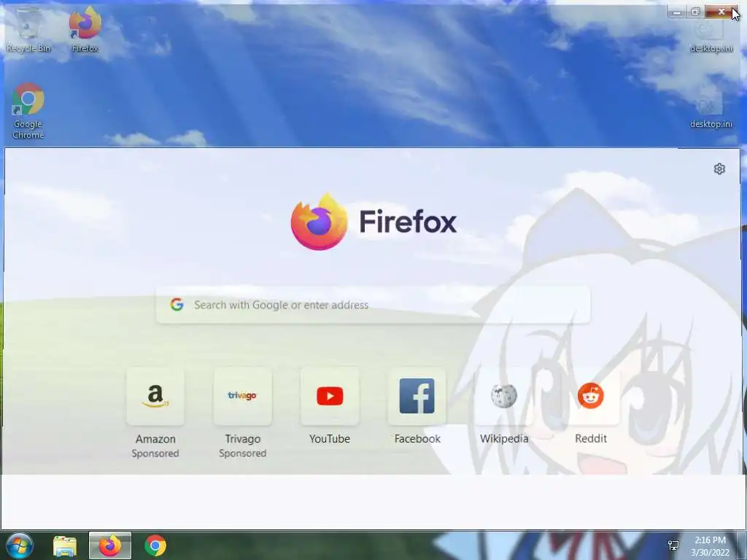Select the Google Chrome desktop shortcut

tap(28, 111)
